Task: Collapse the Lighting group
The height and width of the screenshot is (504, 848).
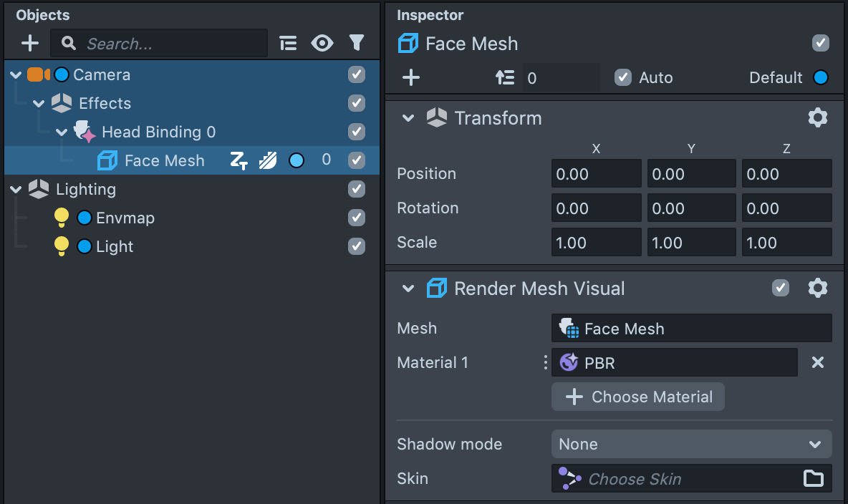Action: click(x=16, y=189)
